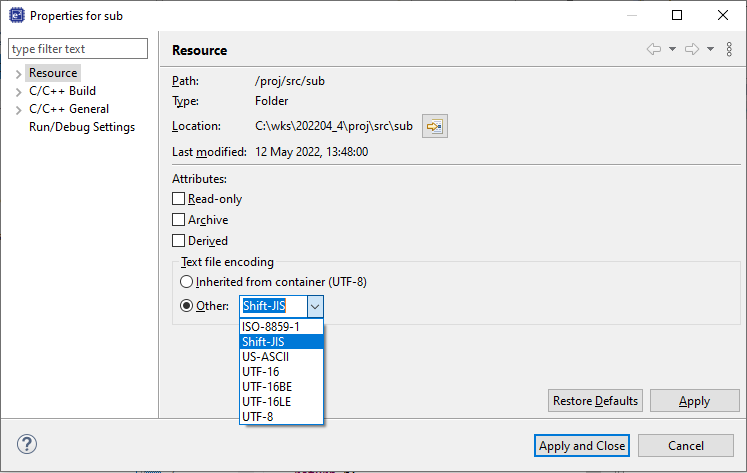
Task: Click the type filter text field
Action: 78,49
